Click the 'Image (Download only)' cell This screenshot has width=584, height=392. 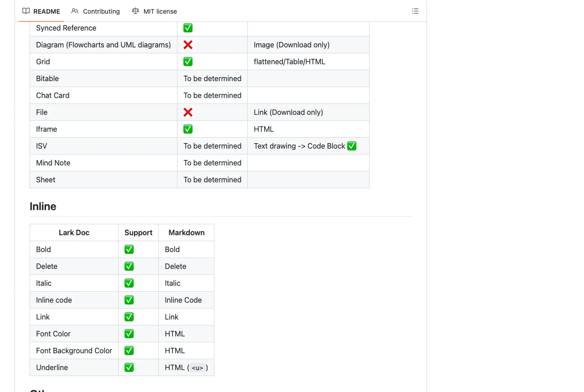click(x=308, y=45)
